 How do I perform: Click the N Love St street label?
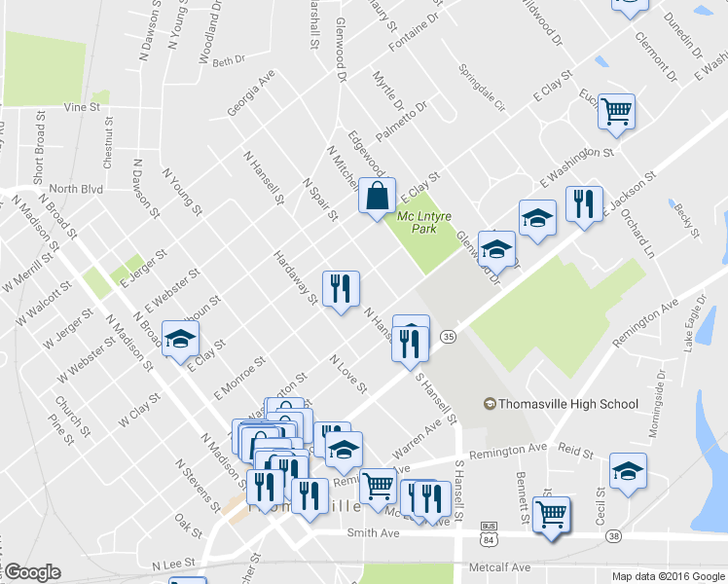[x=348, y=374]
